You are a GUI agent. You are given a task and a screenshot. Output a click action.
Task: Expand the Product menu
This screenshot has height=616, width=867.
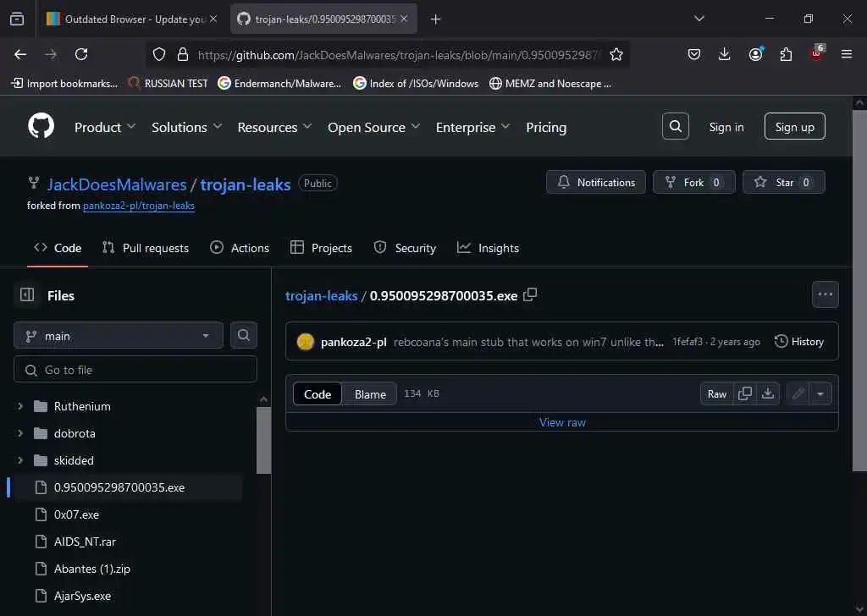[x=105, y=127]
